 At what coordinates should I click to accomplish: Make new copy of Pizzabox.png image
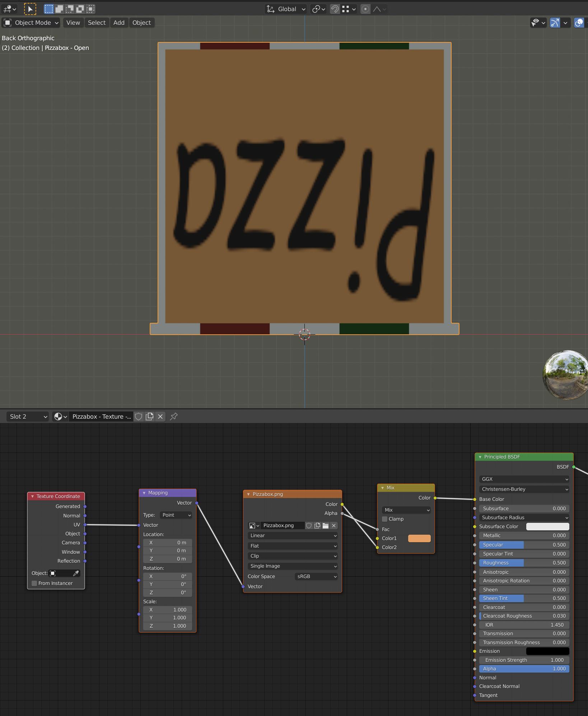click(x=317, y=525)
